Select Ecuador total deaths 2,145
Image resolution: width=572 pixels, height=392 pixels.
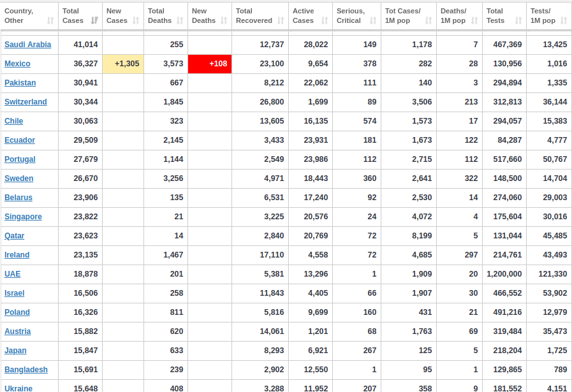click(x=173, y=140)
